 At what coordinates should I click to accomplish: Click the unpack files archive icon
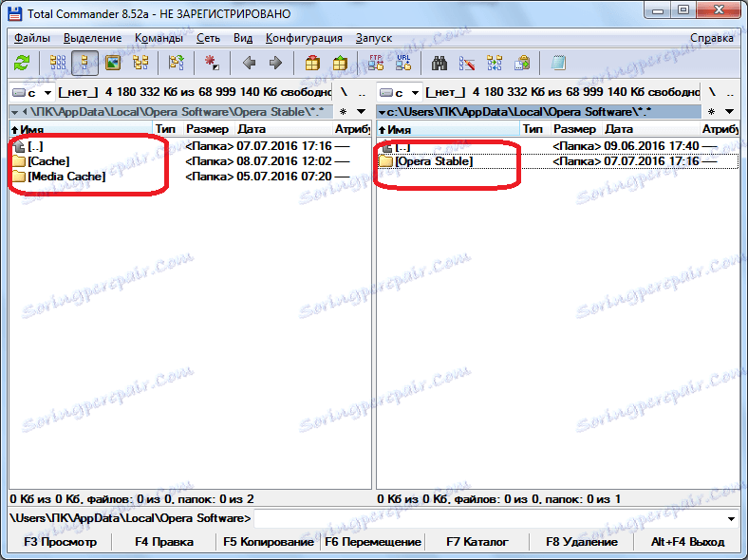point(340,63)
